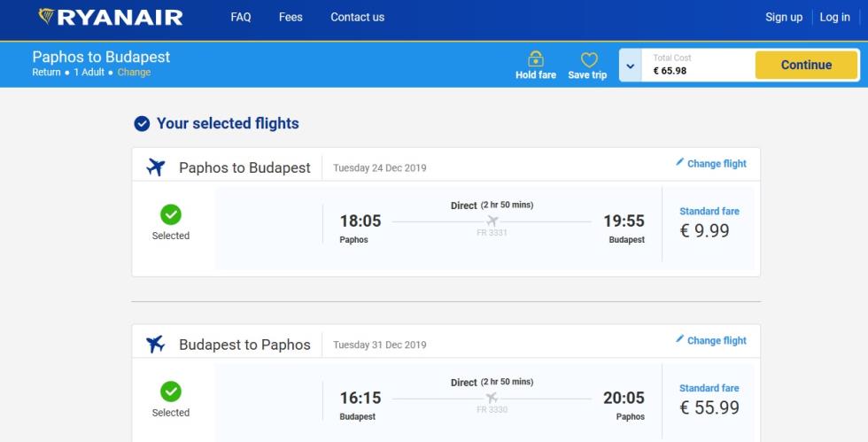The image size is (868, 442).
Task: Click the outbound airplane icon beside Paphos to Budapest
Action: pos(156,167)
